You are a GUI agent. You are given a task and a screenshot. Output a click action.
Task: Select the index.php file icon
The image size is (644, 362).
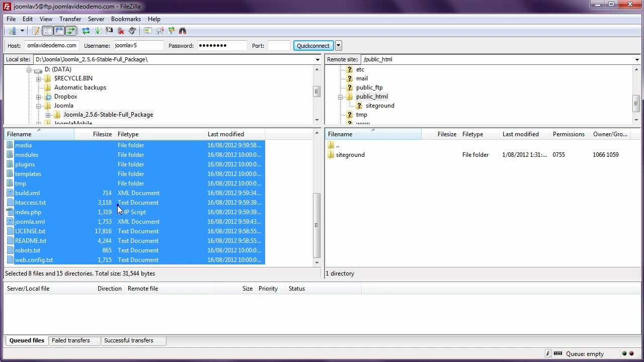pos(10,212)
